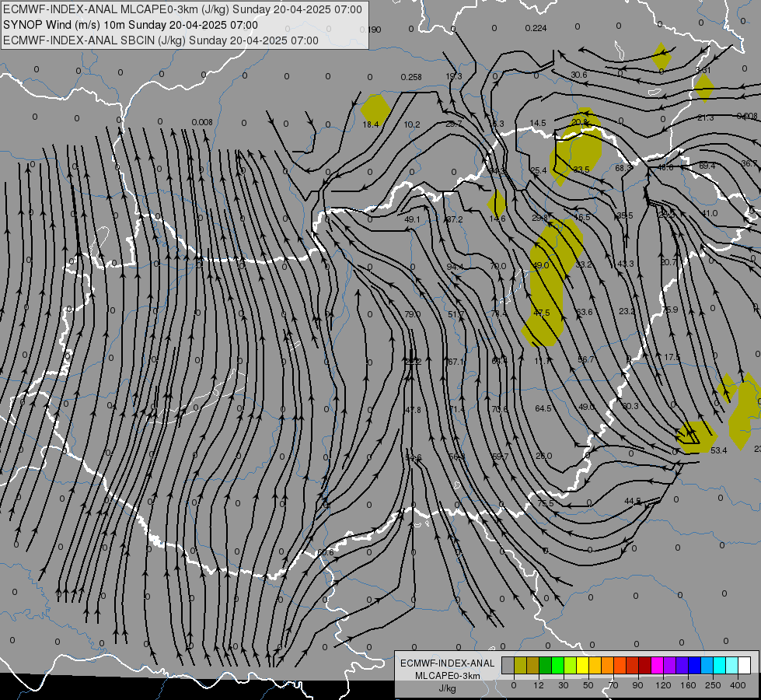
Task: Click legend scale label 90
Action: click(x=637, y=685)
